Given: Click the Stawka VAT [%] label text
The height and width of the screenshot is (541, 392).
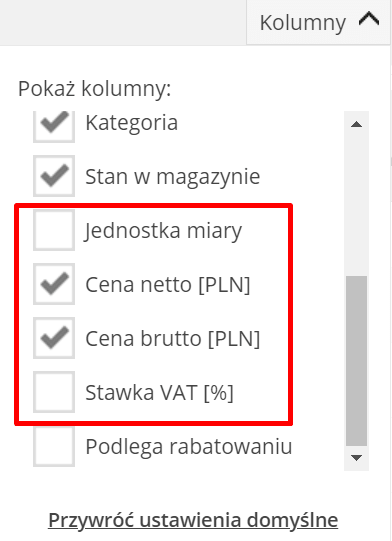Looking at the screenshot, I should coord(159,393).
